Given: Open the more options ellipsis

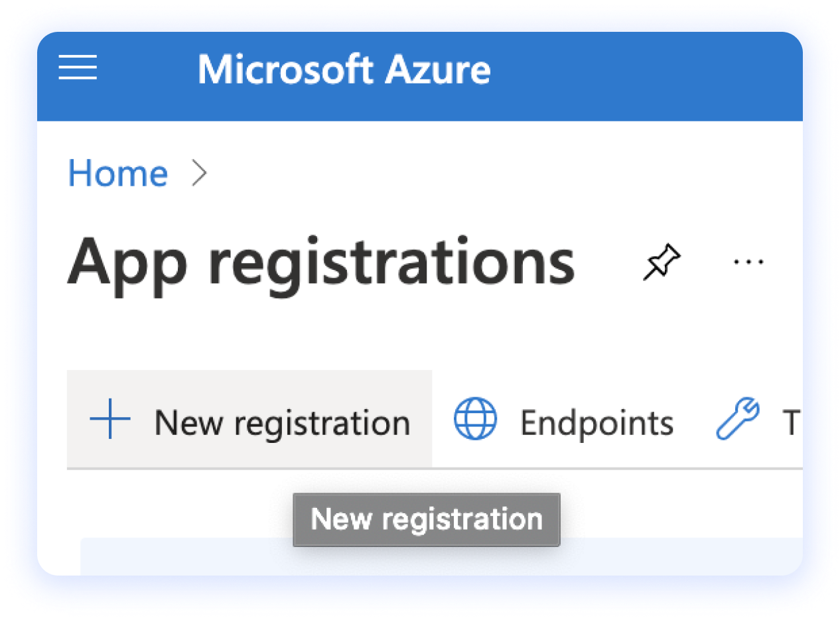Looking at the screenshot, I should [x=748, y=261].
